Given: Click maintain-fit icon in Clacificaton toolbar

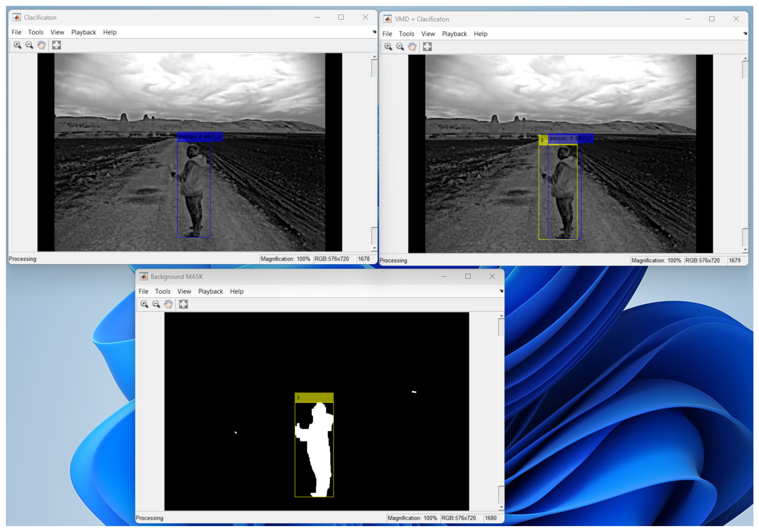Looking at the screenshot, I should 56,45.
